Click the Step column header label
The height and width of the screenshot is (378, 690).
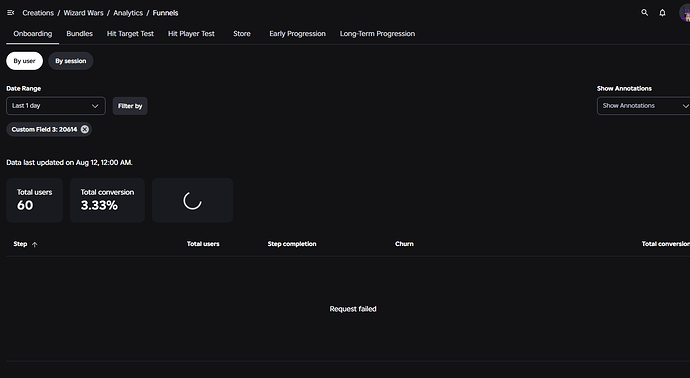(x=20, y=244)
